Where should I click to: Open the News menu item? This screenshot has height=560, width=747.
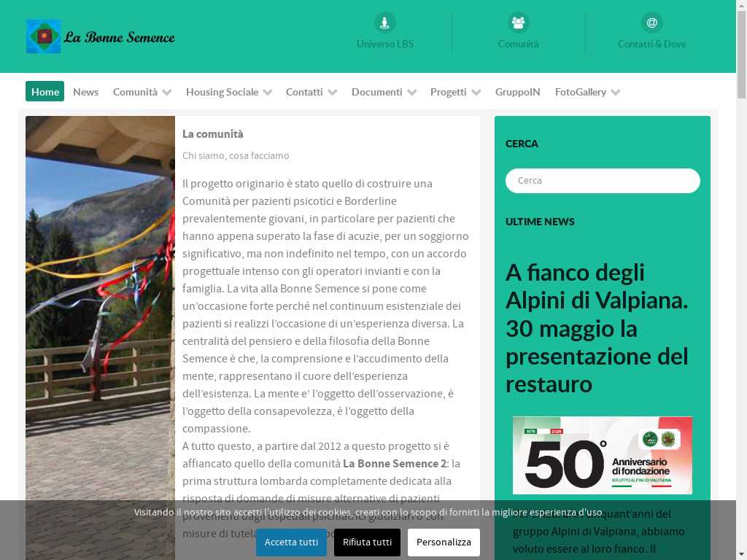(86, 92)
